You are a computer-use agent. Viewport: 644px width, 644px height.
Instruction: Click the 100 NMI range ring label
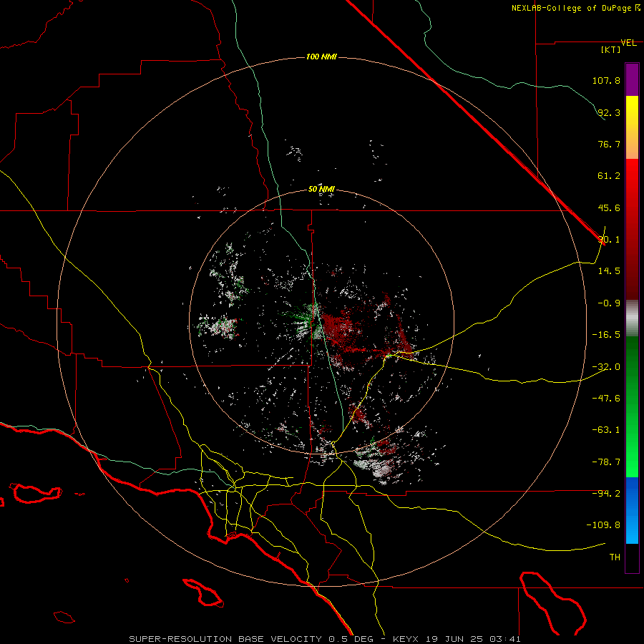321,57
